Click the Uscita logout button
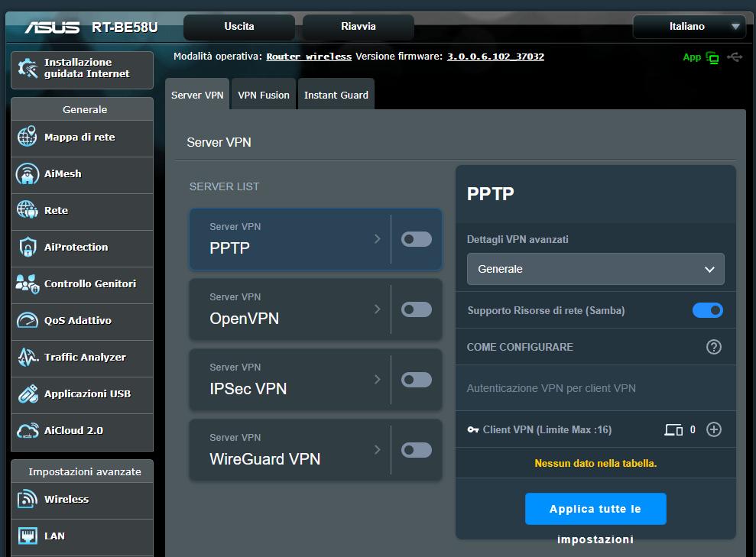Image resolution: width=756 pixels, height=557 pixels. [239, 27]
